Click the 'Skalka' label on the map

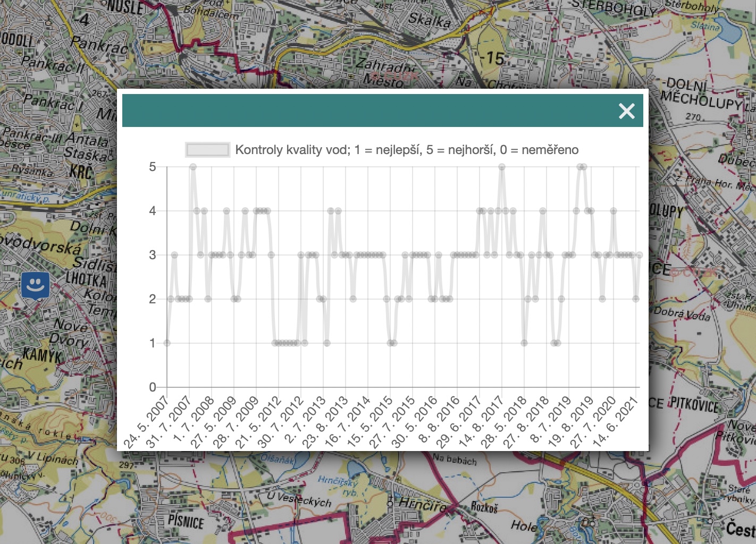click(x=430, y=20)
